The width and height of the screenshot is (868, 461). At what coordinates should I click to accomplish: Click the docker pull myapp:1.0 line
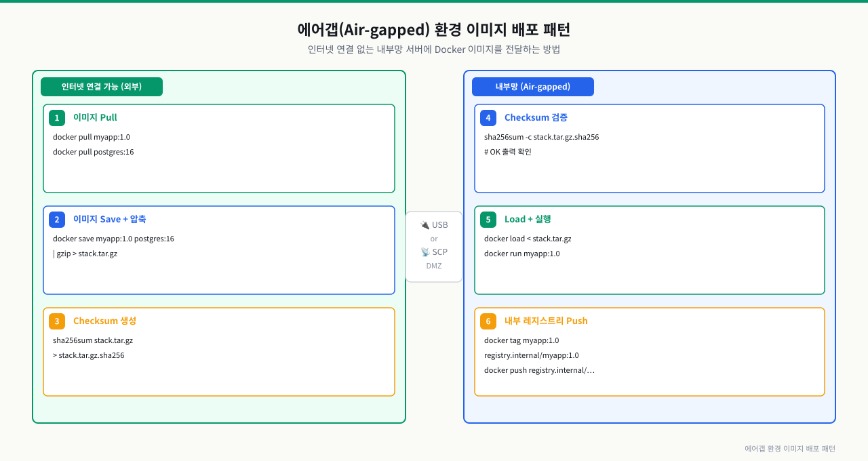coord(92,137)
